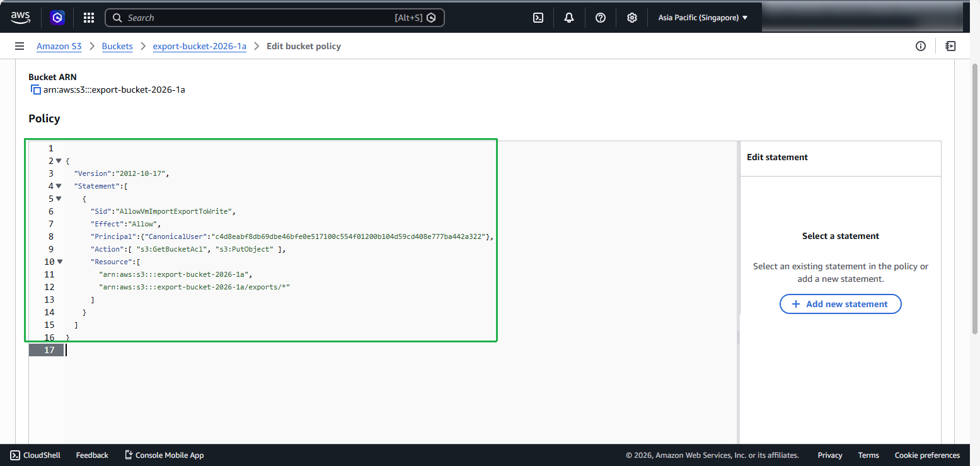
Task: Copy the bucket ARN
Action: (x=36, y=90)
